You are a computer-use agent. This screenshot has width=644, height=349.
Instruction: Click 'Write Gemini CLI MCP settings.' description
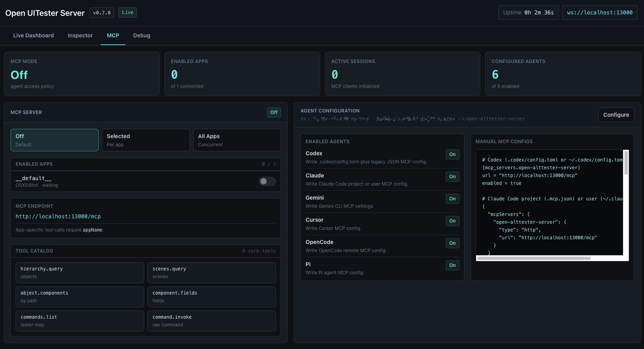(340, 206)
